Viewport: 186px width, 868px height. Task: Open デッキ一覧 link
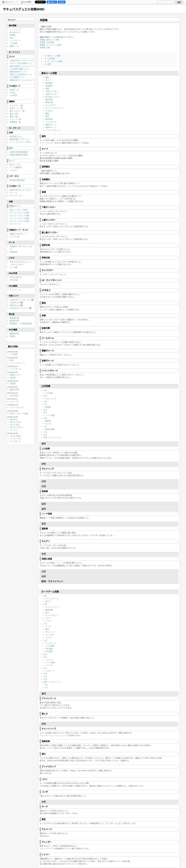14,237
